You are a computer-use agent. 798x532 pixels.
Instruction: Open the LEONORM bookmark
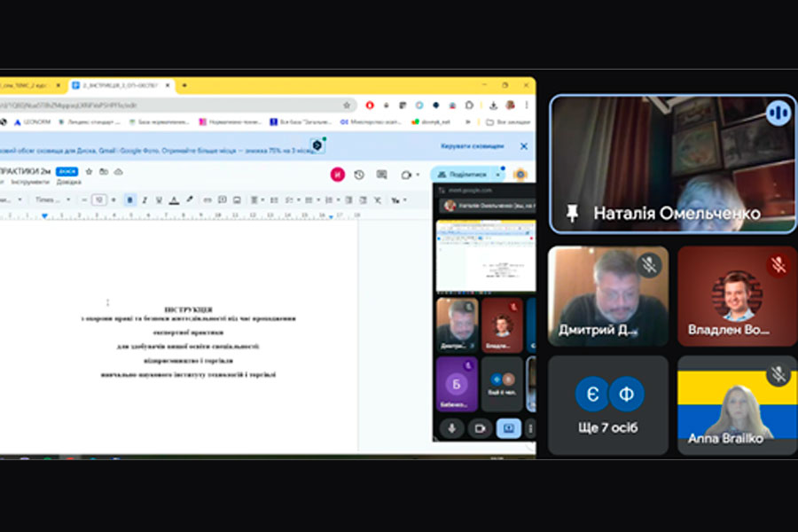(32, 122)
